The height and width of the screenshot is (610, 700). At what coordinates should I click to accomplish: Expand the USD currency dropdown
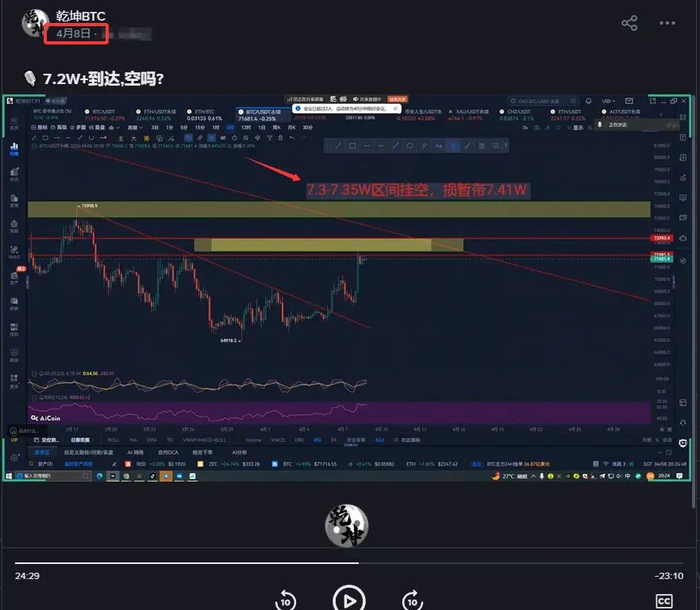609,102
